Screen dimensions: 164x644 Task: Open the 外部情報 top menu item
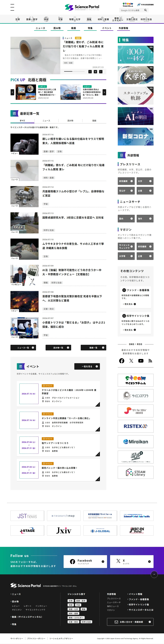(x=123, y=28)
